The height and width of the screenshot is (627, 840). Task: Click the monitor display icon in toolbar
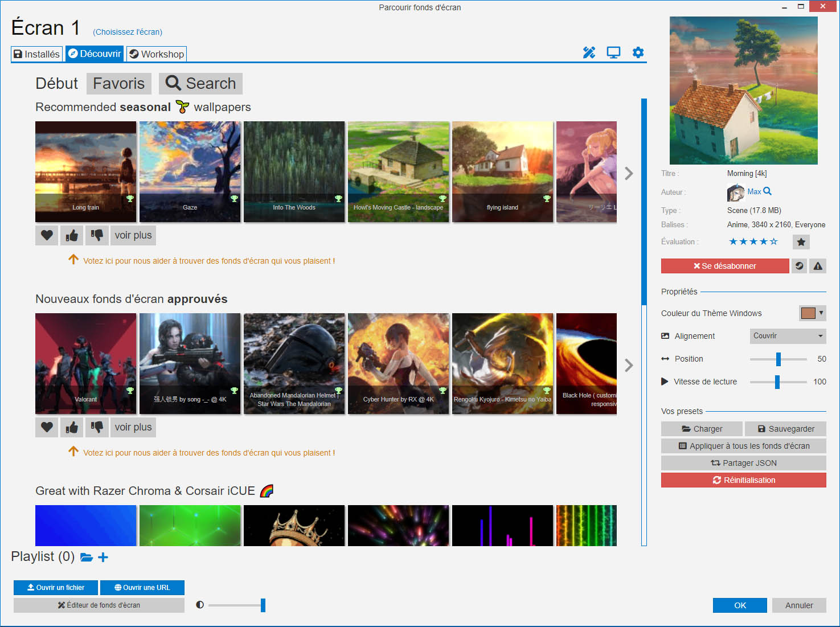point(613,53)
